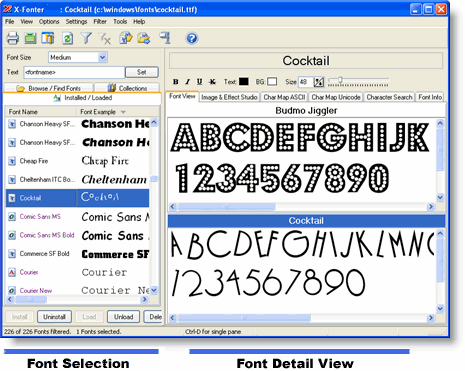This screenshot has height=371, width=465.
Task: Open the Settings menu
Action: pyautogui.click(x=76, y=22)
